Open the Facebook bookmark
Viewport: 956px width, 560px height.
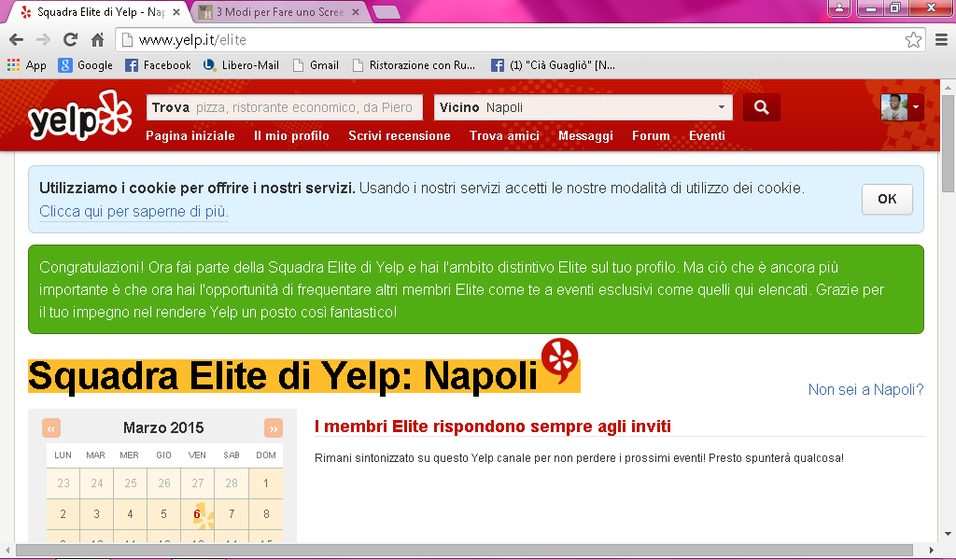click(x=158, y=65)
